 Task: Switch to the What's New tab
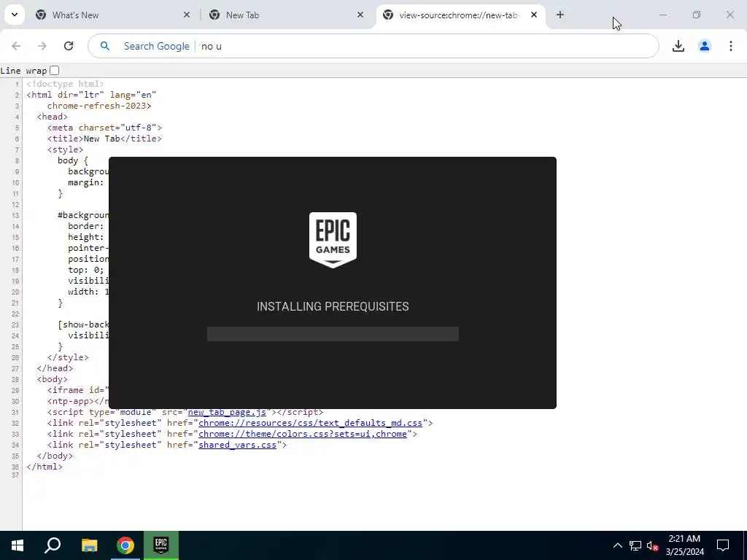113,15
